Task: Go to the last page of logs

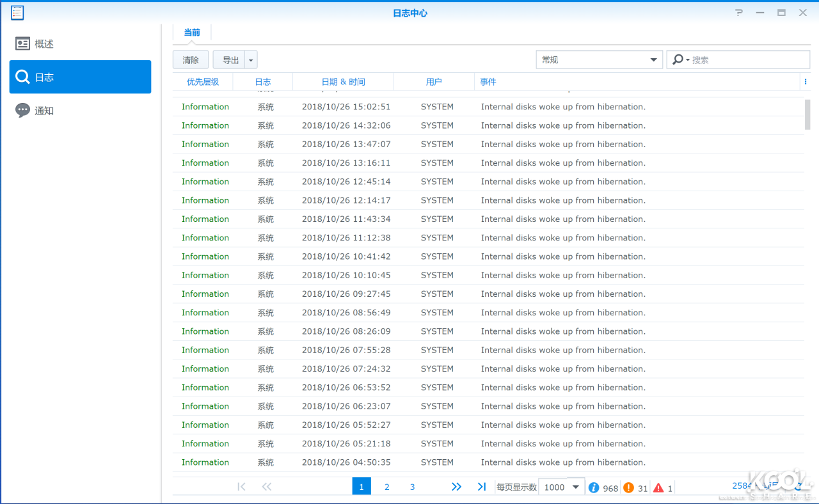Action: (482, 487)
